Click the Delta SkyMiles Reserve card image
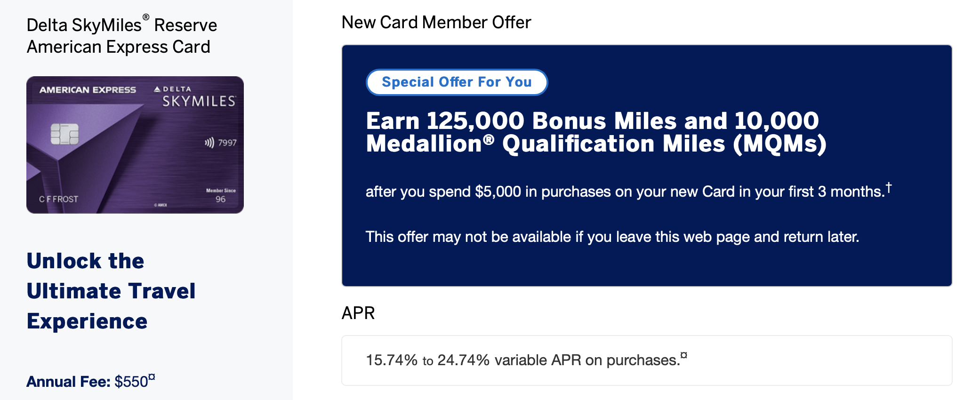Viewport: 980px width, 400px height. pos(135,145)
